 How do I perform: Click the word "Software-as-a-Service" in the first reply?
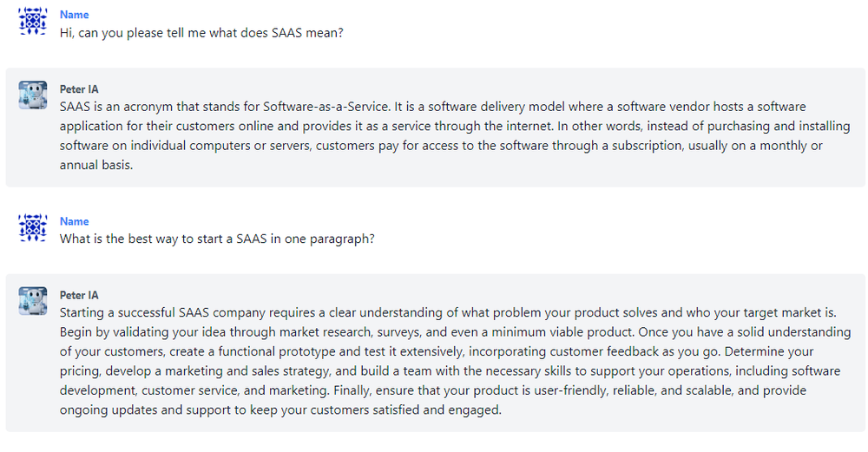pos(326,107)
